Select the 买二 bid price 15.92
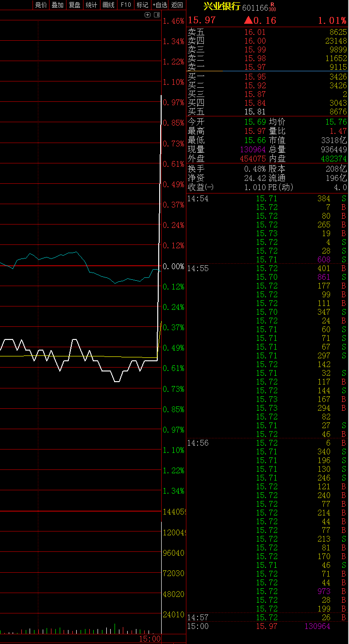The width and height of the screenshot is (349, 644). pos(255,85)
